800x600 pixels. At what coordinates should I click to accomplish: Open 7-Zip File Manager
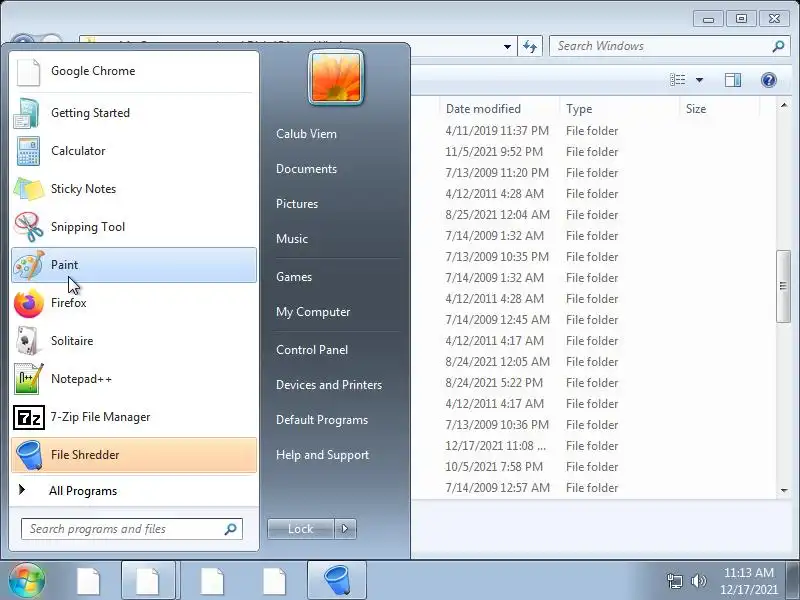[134, 417]
